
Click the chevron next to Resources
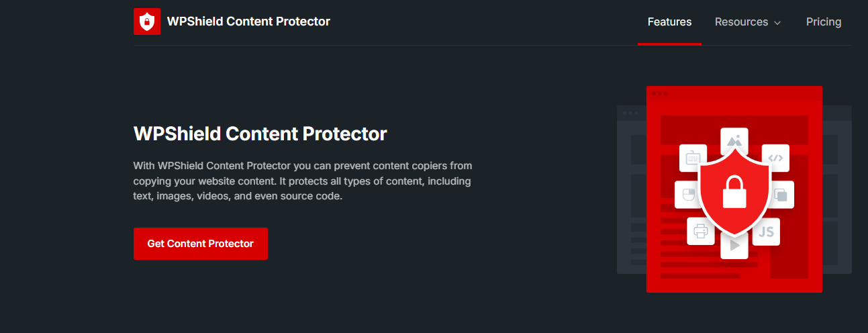click(x=777, y=23)
